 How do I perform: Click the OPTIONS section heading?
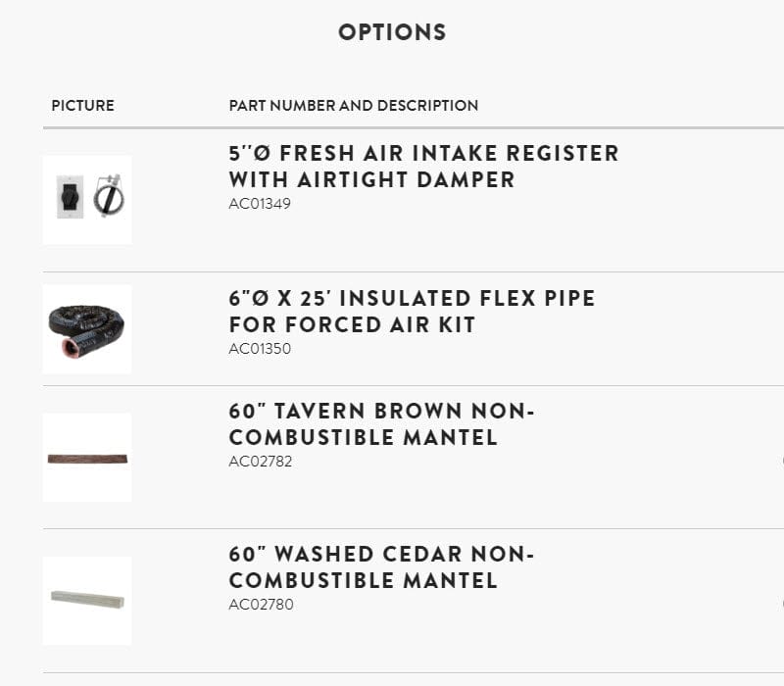point(392,32)
